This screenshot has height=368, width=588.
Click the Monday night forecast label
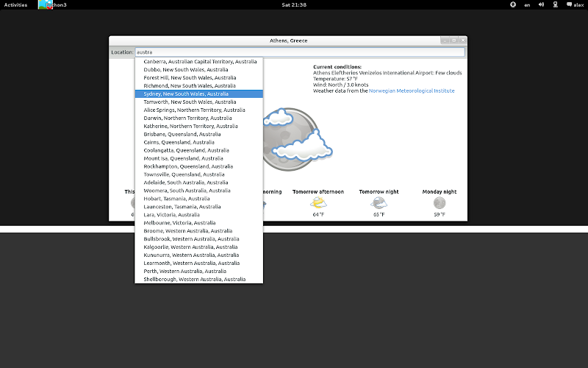[440, 192]
